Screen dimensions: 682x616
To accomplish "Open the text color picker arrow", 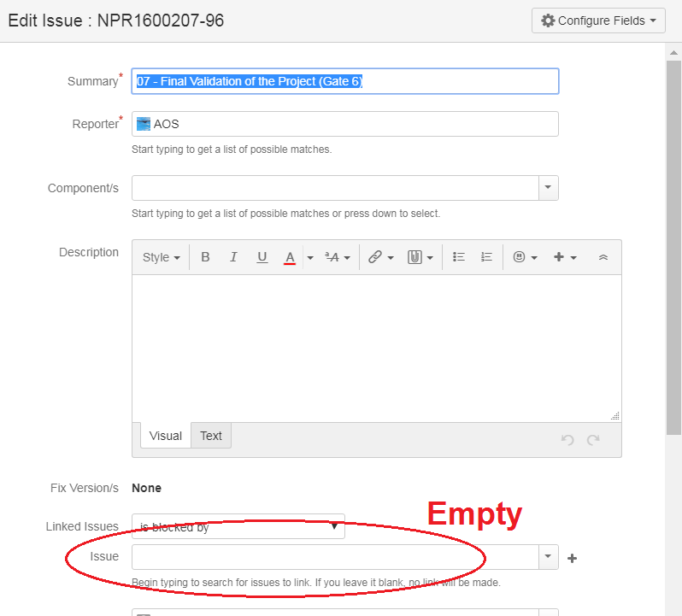I will [310, 257].
